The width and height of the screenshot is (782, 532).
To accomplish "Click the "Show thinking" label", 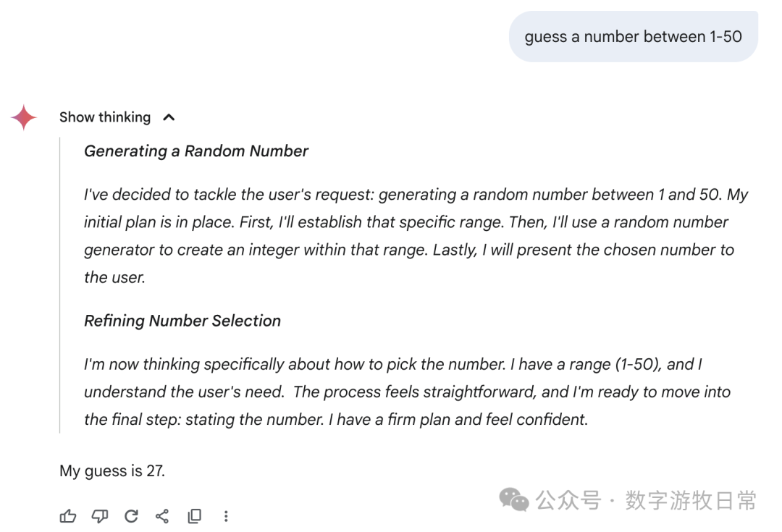I will [105, 117].
